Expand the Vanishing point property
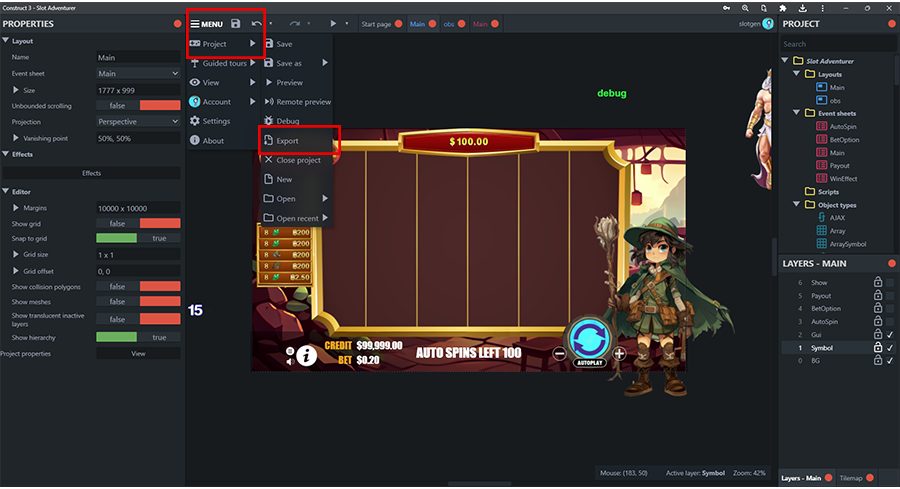The height and width of the screenshot is (489, 900). coord(16,138)
